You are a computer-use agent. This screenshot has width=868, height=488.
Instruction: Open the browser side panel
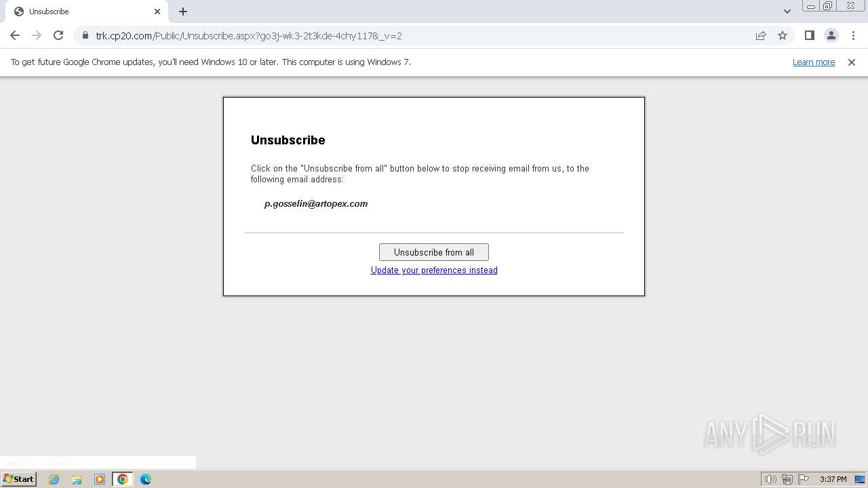coord(809,35)
